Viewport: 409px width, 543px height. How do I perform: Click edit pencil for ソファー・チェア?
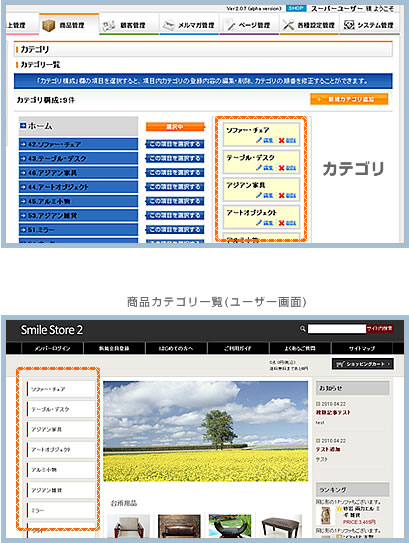click(x=259, y=140)
